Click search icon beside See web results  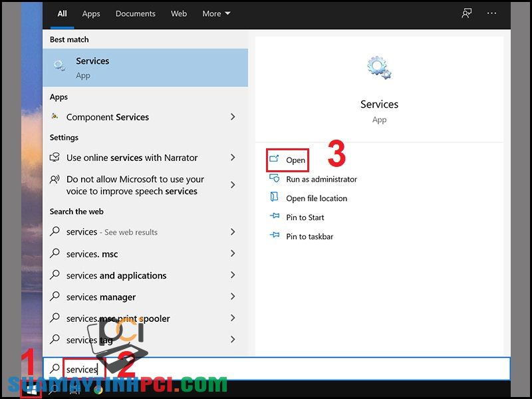[55, 231]
